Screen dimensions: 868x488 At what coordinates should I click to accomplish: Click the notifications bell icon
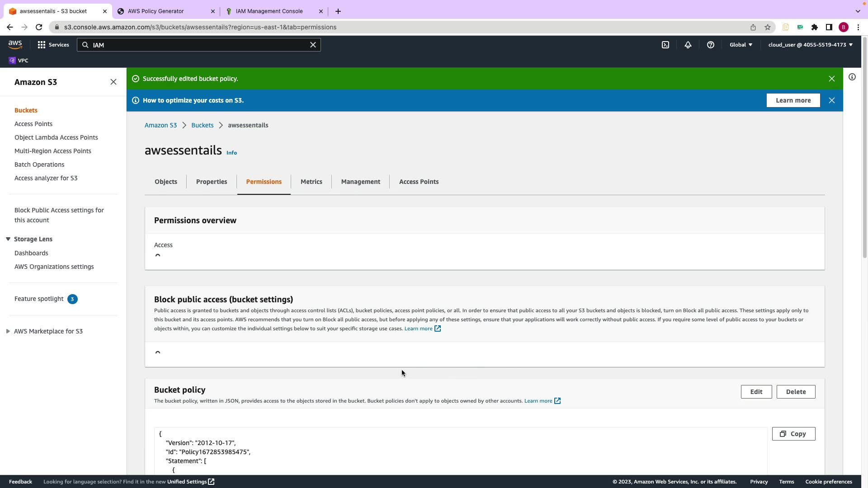pos(688,45)
